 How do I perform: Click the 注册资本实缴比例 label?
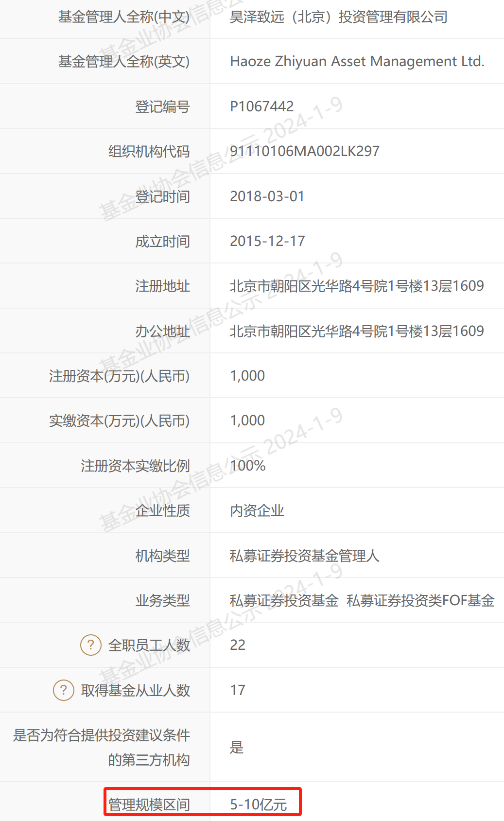point(135,466)
